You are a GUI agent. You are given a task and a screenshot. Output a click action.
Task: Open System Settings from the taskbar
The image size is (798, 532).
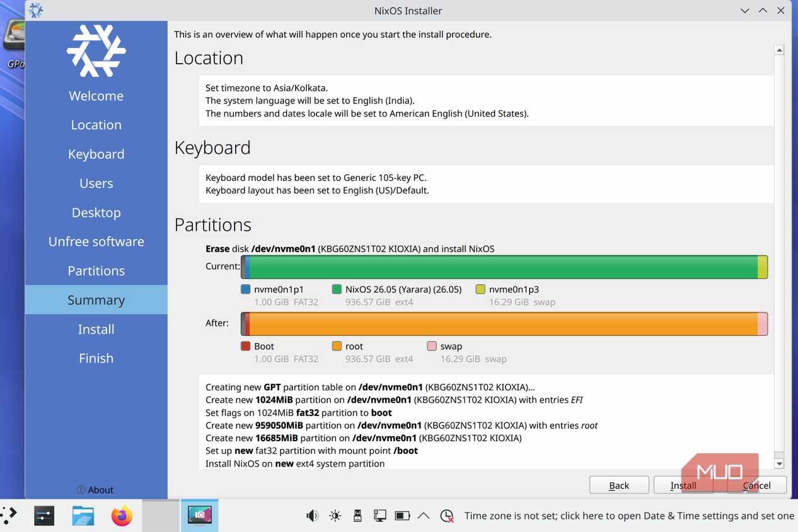(x=44, y=516)
